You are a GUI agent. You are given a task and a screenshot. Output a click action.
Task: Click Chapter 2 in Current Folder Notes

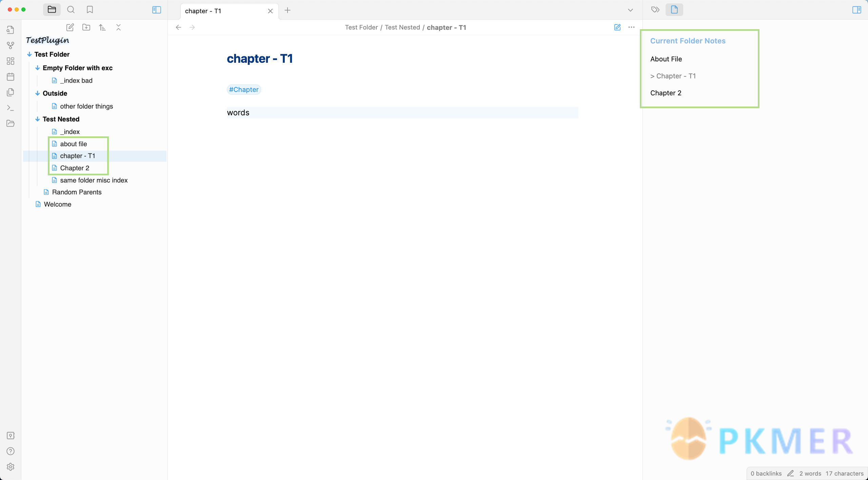pyautogui.click(x=665, y=92)
